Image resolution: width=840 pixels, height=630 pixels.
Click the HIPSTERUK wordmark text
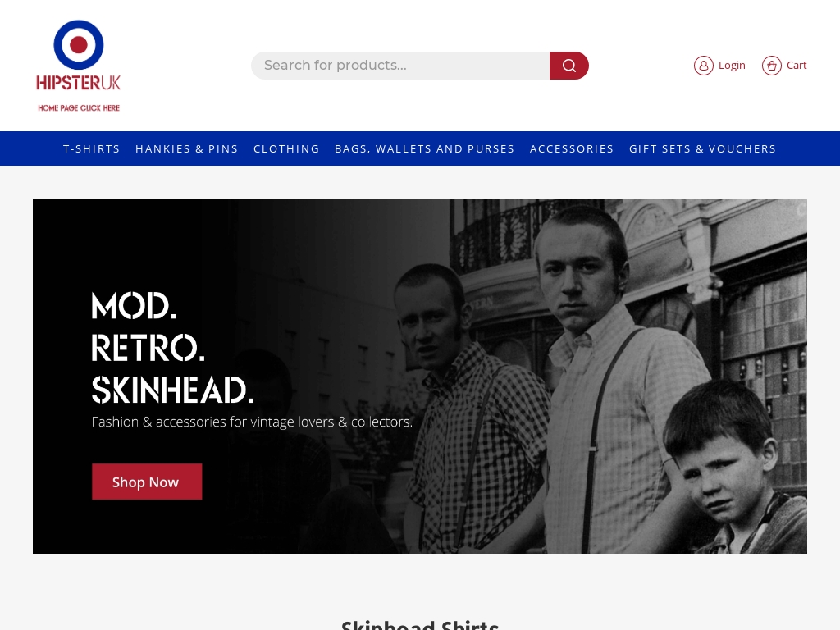[x=79, y=83]
